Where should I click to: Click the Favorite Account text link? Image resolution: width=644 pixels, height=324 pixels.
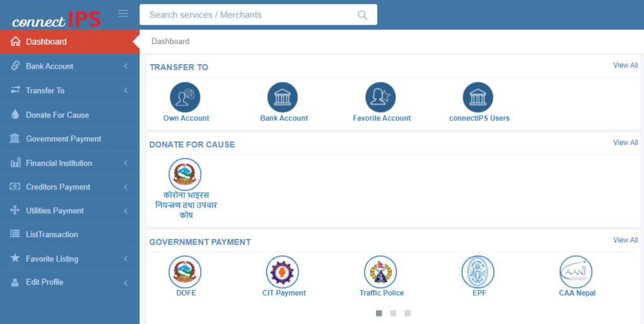click(382, 118)
